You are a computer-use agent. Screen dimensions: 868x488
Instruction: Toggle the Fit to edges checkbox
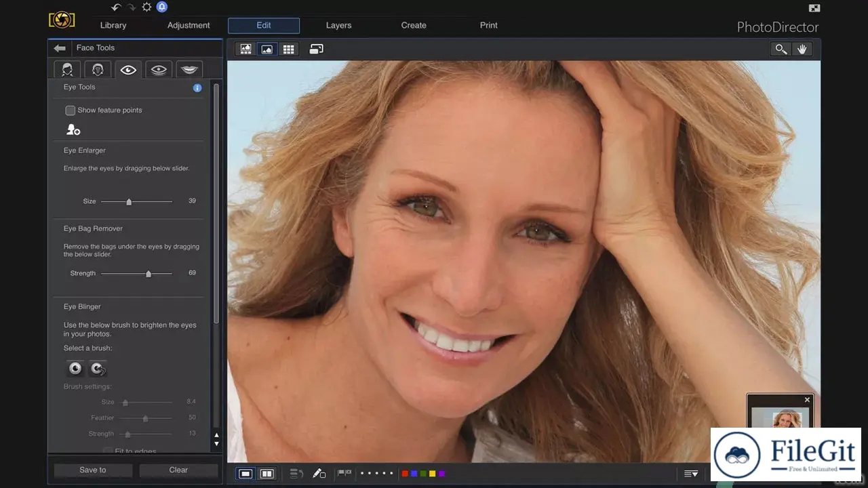tap(108, 451)
